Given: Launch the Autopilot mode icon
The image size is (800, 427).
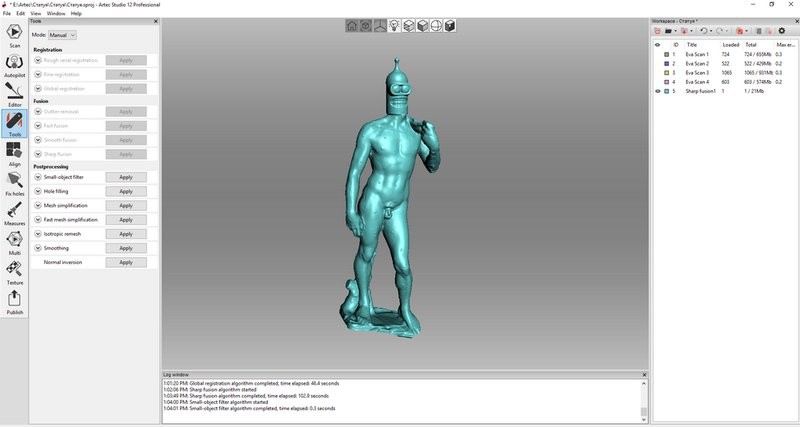Looking at the screenshot, I should click(14, 62).
